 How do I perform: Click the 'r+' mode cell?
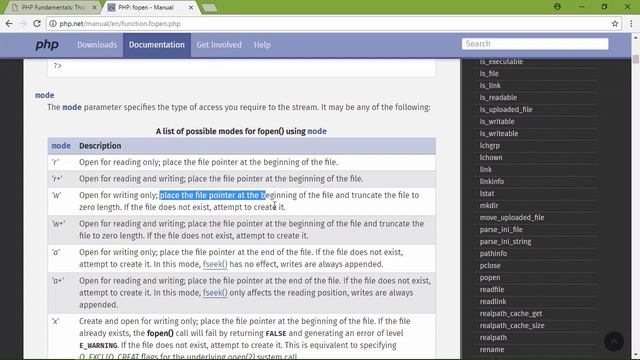tap(62, 179)
